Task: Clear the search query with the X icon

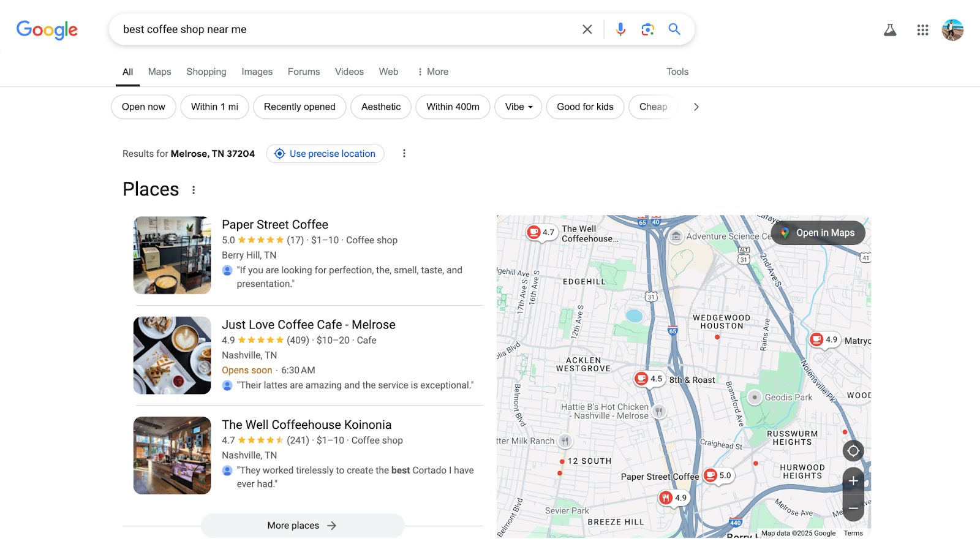Action: (x=587, y=29)
